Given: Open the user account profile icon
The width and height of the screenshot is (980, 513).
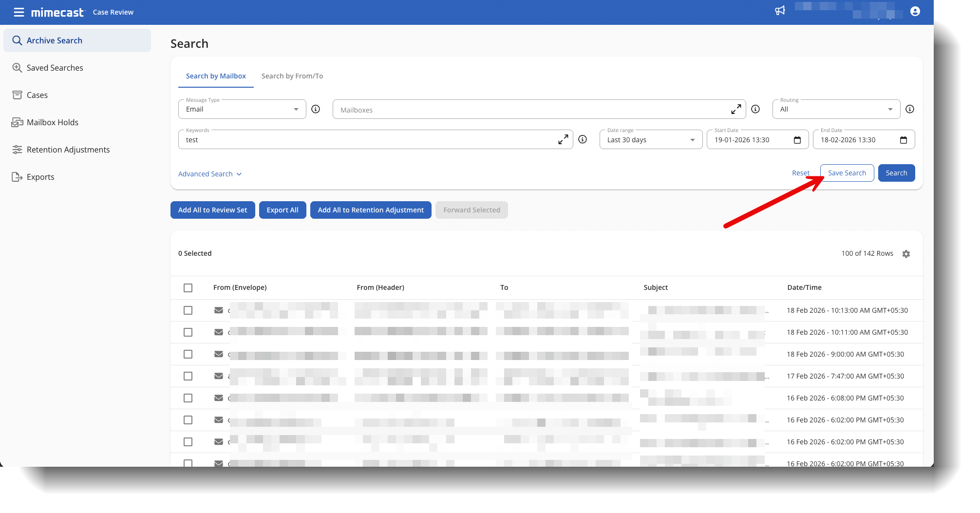Looking at the screenshot, I should click(915, 11).
